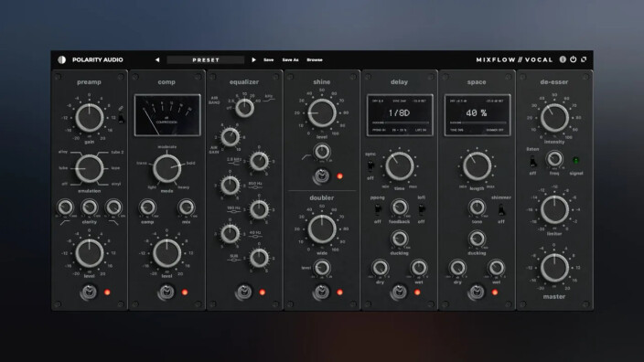Flip the space shimmer switch
Screen dimensions: 644x362
coord(501,210)
